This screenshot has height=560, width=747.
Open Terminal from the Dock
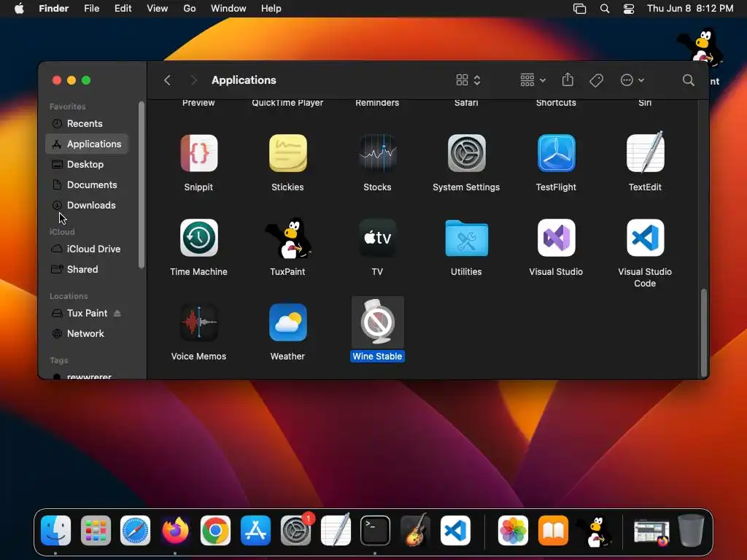click(376, 531)
